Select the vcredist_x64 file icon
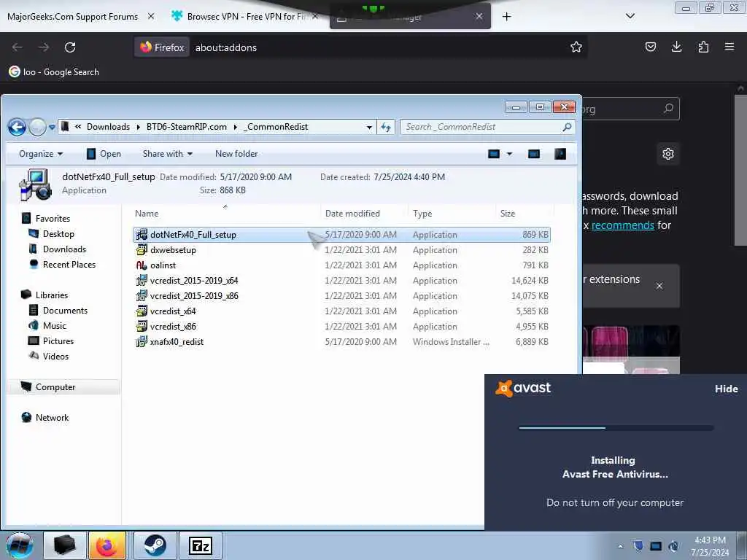 tap(142, 311)
